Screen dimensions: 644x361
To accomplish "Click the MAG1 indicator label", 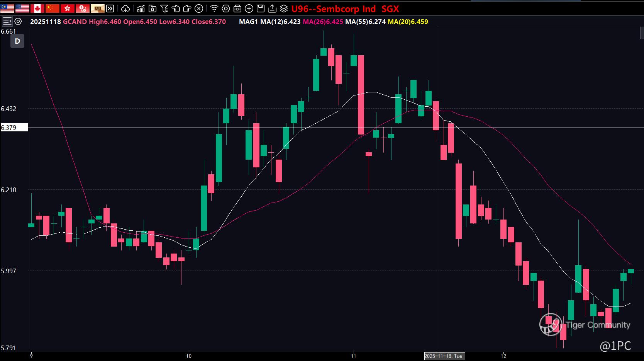I will 248,22.
